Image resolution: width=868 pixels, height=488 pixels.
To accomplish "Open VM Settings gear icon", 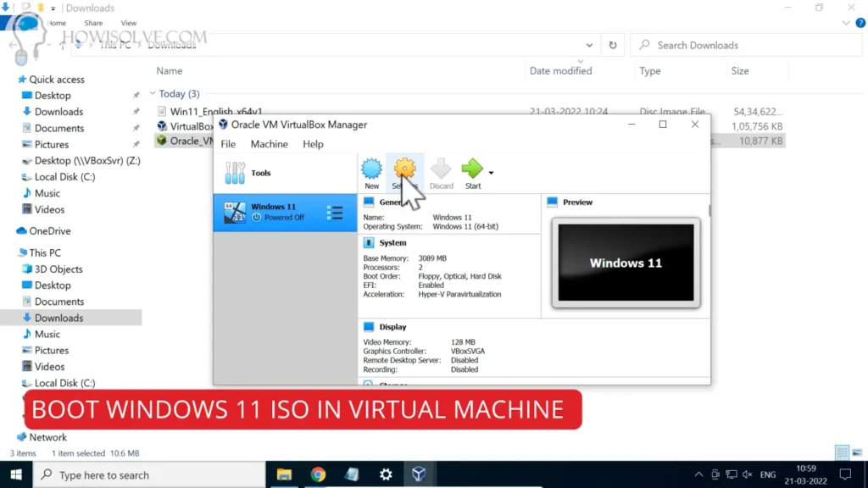I will [404, 169].
